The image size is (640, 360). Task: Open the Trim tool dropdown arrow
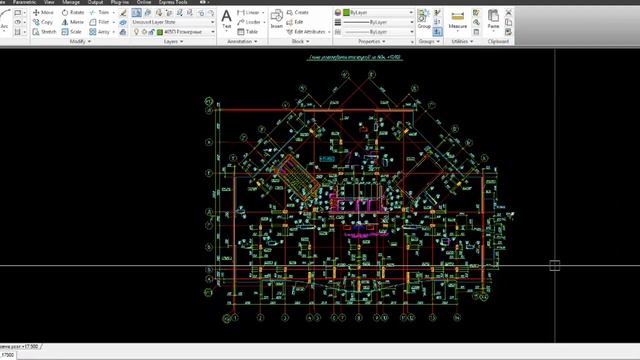(113, 13)
